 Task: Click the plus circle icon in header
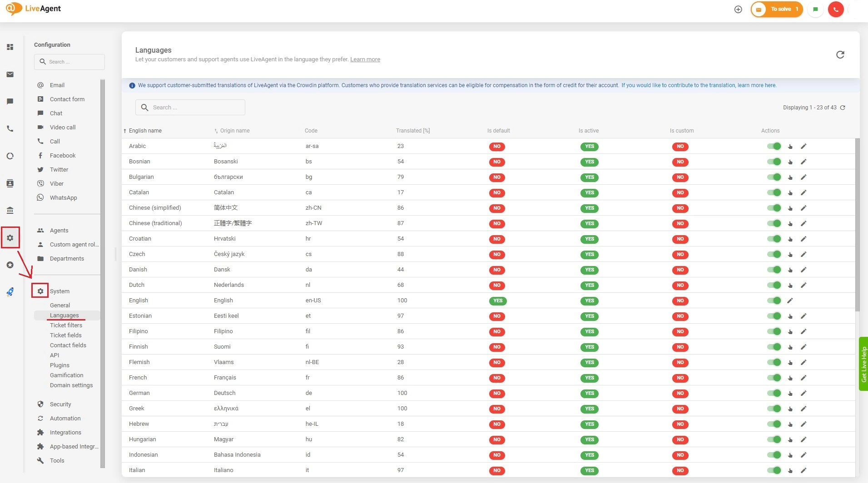pos(738,10)
